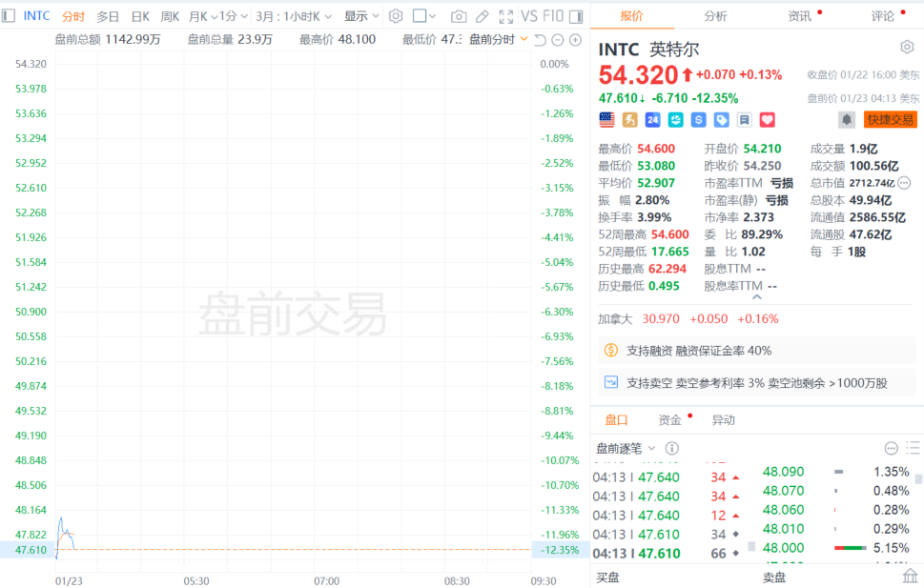Switch to the 日K chart tab
Screen dimensions: 924x588
click(x=140, y=16)
